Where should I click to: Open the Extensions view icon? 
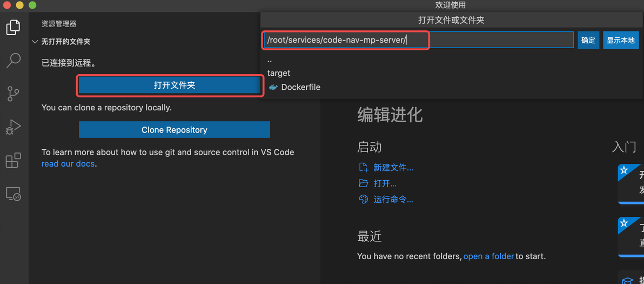click(x=14, y=160)
